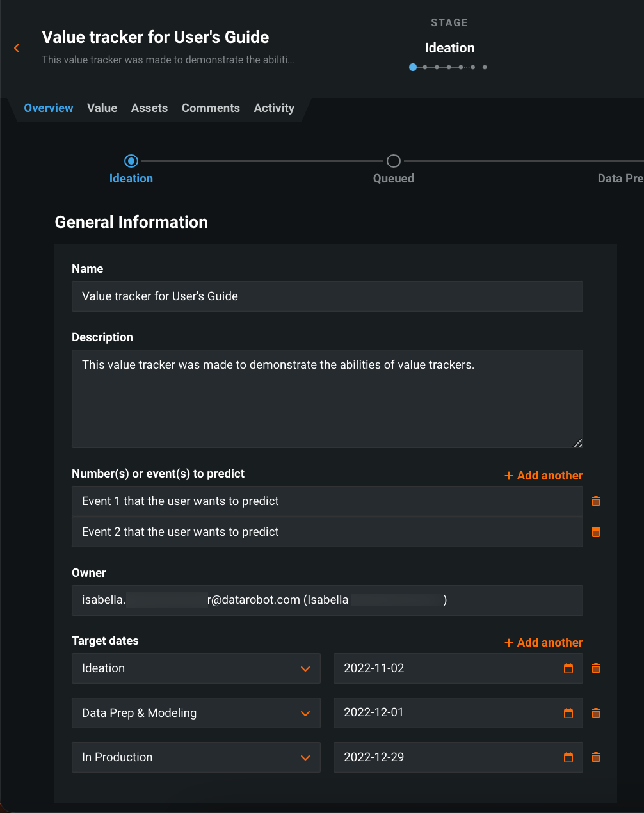Remove the Data Prep & Modeling date row

click(x=596, y=713)
